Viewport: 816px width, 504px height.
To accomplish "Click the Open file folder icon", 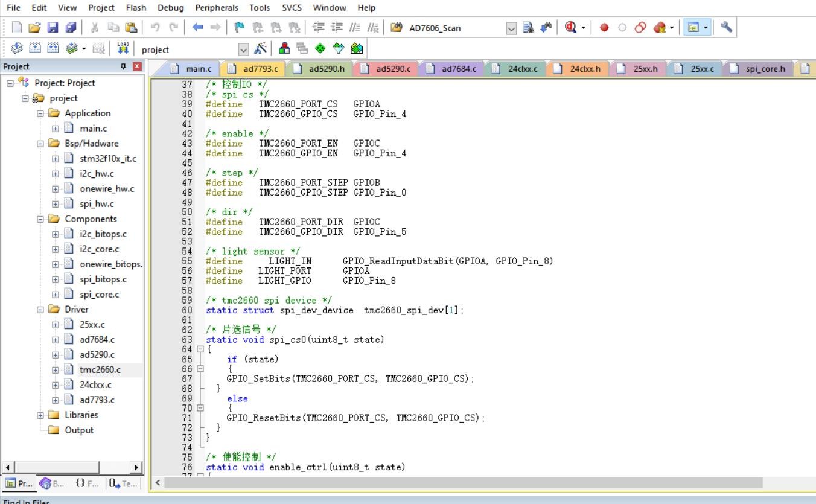I will [x=35, y=28].
